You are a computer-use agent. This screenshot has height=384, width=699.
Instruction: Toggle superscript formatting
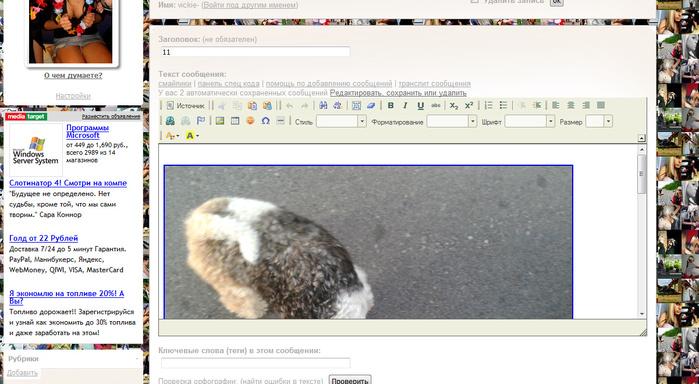[x=469, y=106]
